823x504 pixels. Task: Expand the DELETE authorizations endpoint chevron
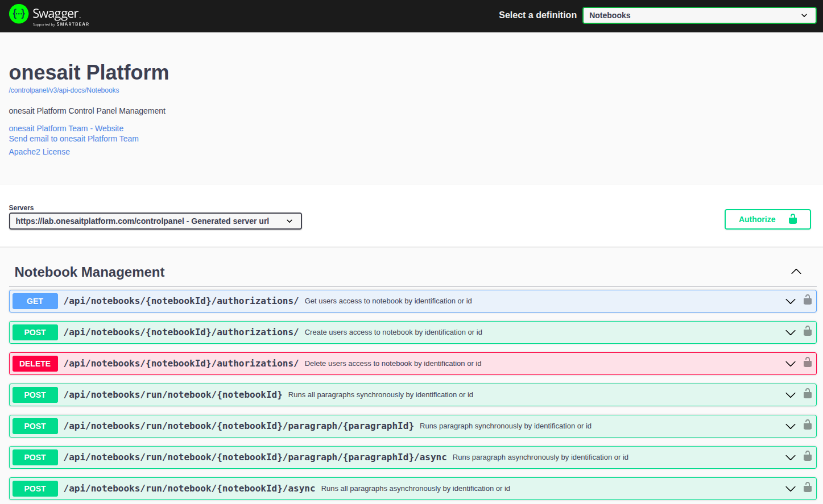point(790,364)
